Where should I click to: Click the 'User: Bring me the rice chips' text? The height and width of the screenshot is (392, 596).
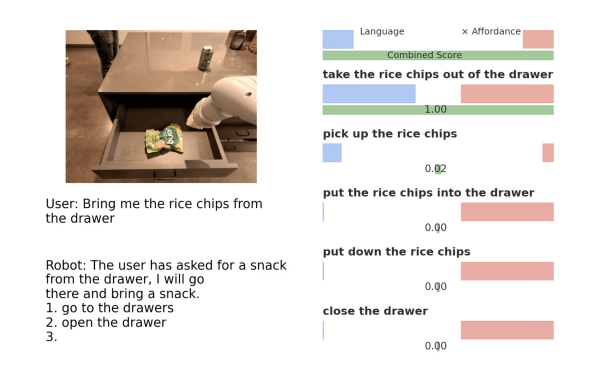[x=154, y=211]
